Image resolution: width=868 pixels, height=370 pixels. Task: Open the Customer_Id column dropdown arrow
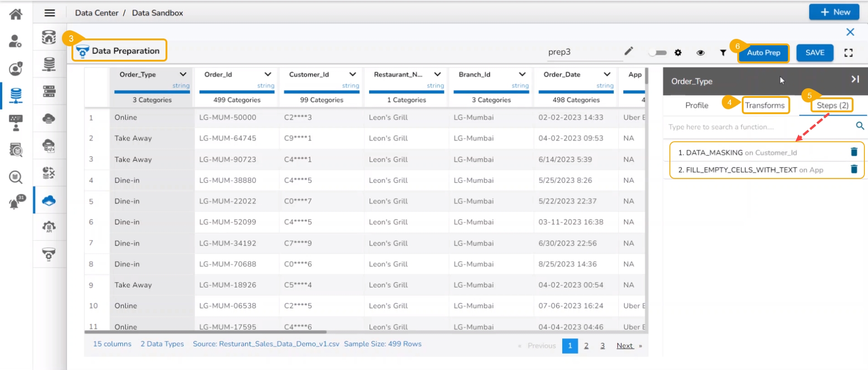(x=352, y=74)
